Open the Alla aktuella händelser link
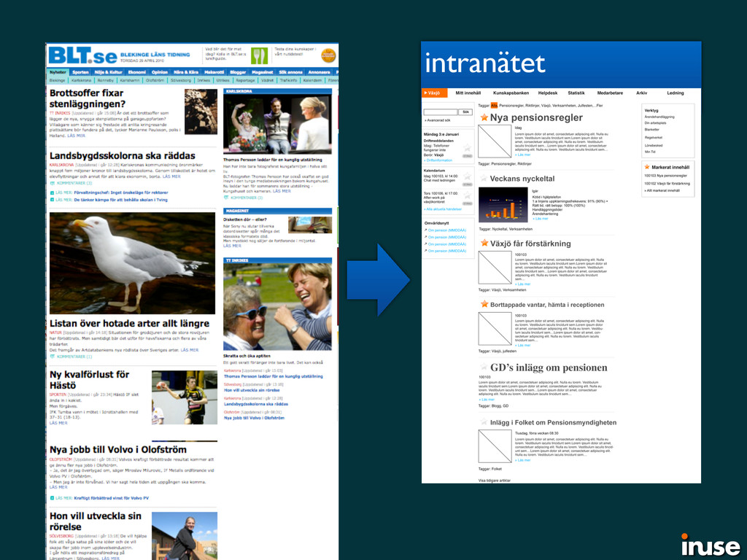This screenshot has width=747, height=560. click(x=443, y=209)
